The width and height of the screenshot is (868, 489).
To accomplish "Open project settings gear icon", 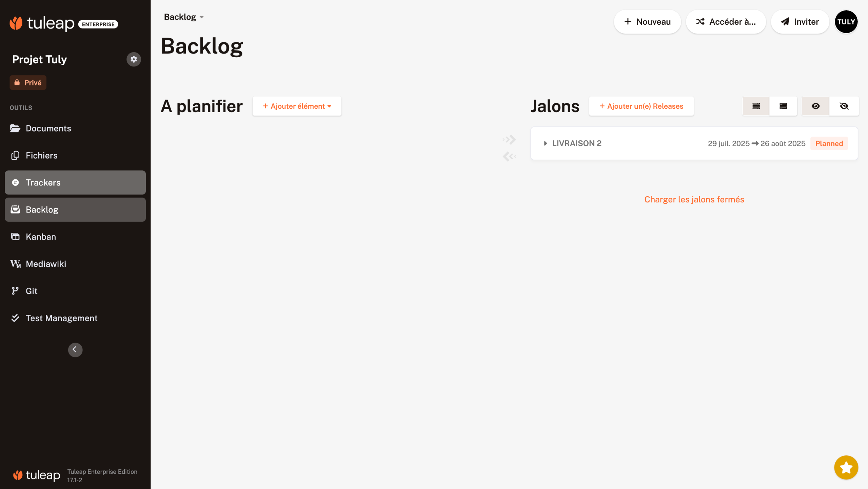I will [x=134, y=59].
